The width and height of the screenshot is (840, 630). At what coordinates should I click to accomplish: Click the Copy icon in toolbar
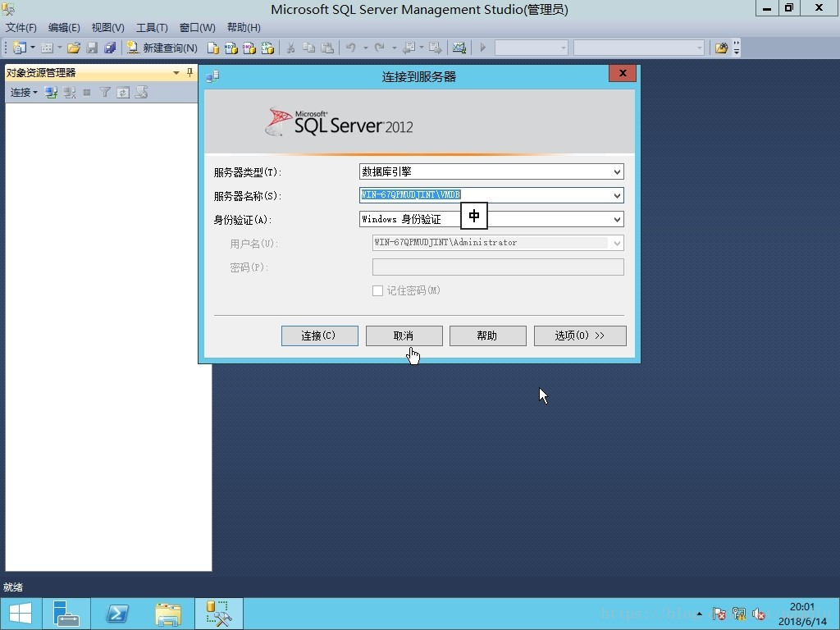(309, 48)
